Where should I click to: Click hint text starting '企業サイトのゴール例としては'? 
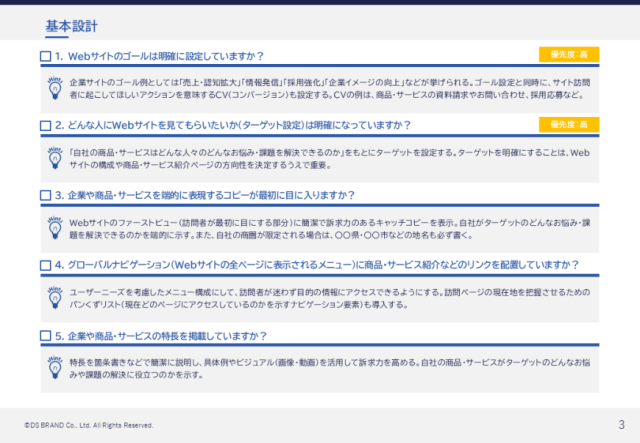[330, 89]
